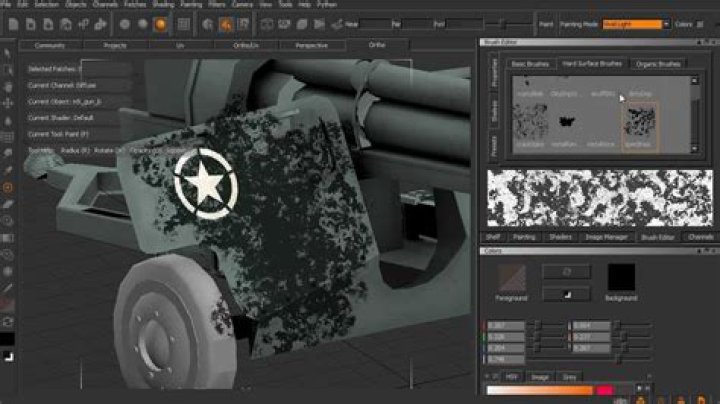Click the brush stroke preview area
720x404 pixels.
[x=600, y=198]
